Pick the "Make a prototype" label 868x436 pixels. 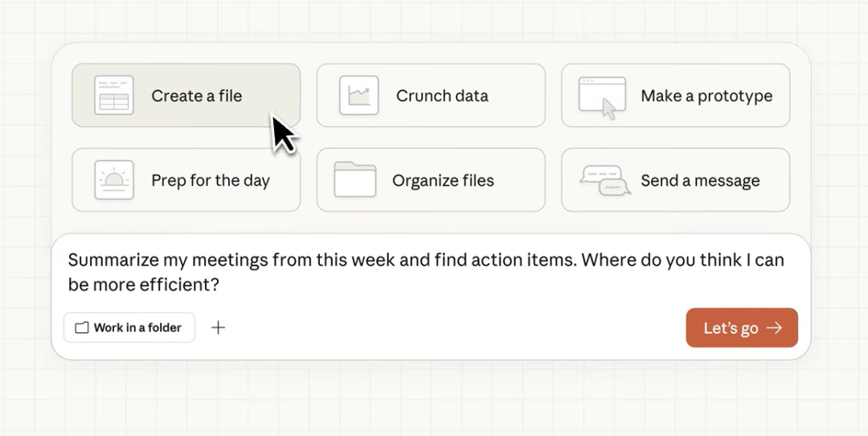click(706, 96)
